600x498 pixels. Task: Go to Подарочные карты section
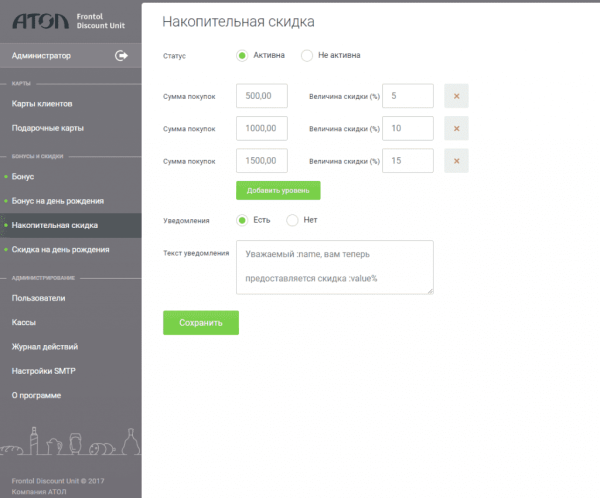47,128
